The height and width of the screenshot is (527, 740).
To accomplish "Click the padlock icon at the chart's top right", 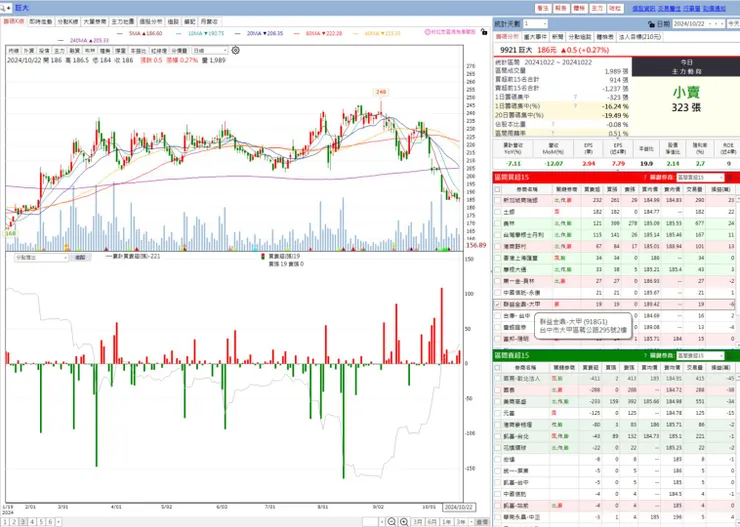I will (484, 32).
